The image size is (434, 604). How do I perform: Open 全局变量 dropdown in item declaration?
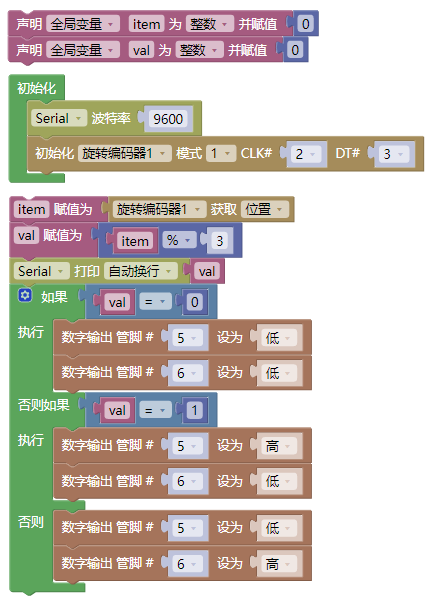(x=83, y=24)
